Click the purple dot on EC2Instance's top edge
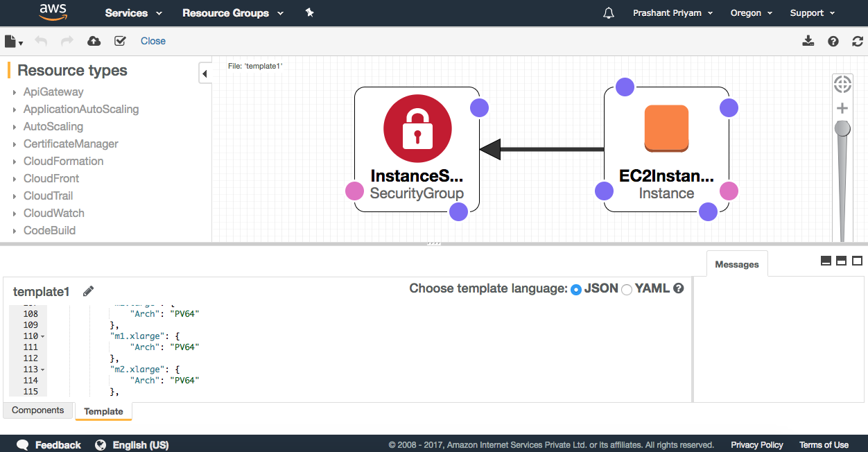This screenshot has height=452, width=868. click(625, 87)
